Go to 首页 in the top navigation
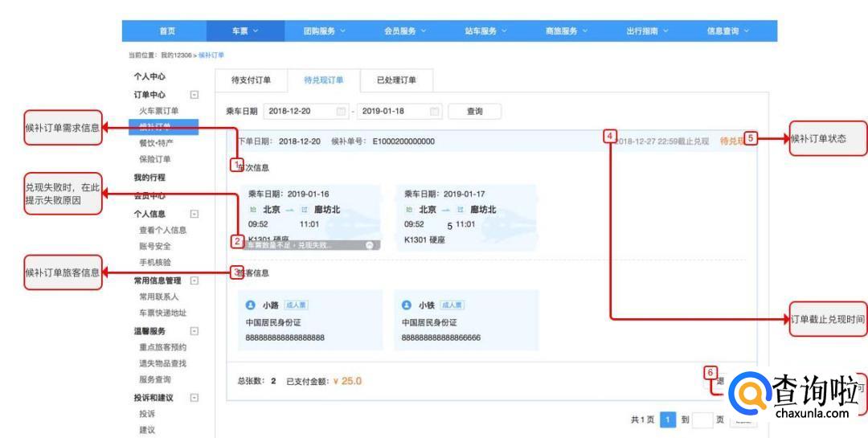Screen dimensions: 868x438 pos(167,31)
